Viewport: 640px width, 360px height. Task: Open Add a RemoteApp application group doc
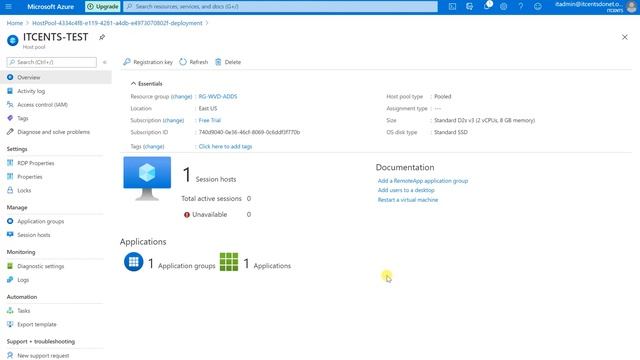coord(423,181)
